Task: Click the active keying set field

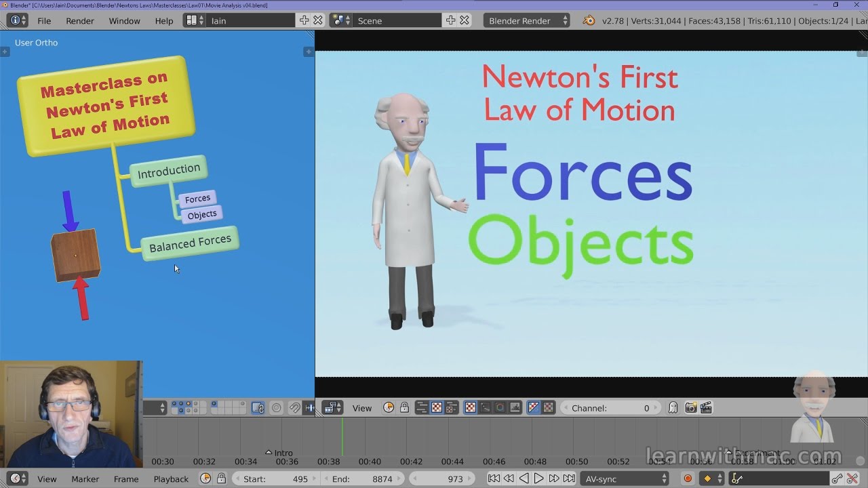Action: pyautogui.click(x=780, y=479)
